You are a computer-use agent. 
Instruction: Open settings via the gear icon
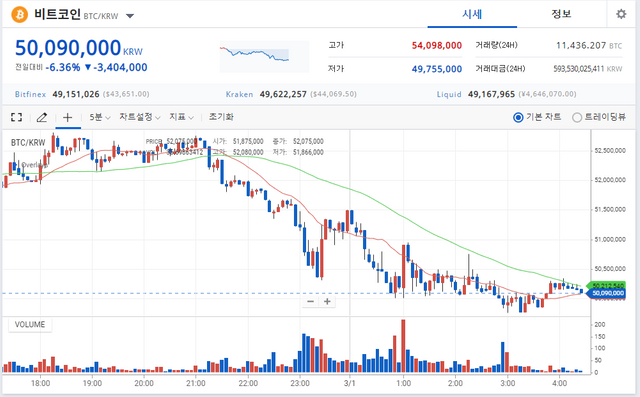(x=621, y=14)
